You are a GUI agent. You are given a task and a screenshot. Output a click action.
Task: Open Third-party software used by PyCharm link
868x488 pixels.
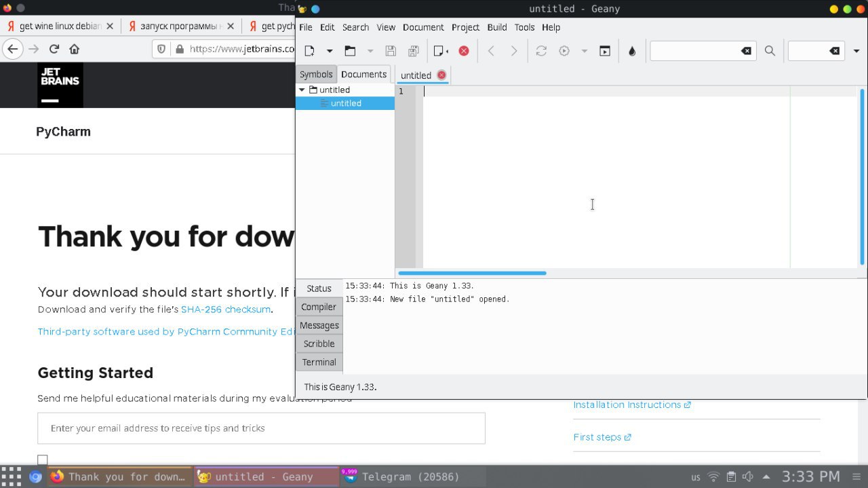pyautogui.click(x=166, y=332)
